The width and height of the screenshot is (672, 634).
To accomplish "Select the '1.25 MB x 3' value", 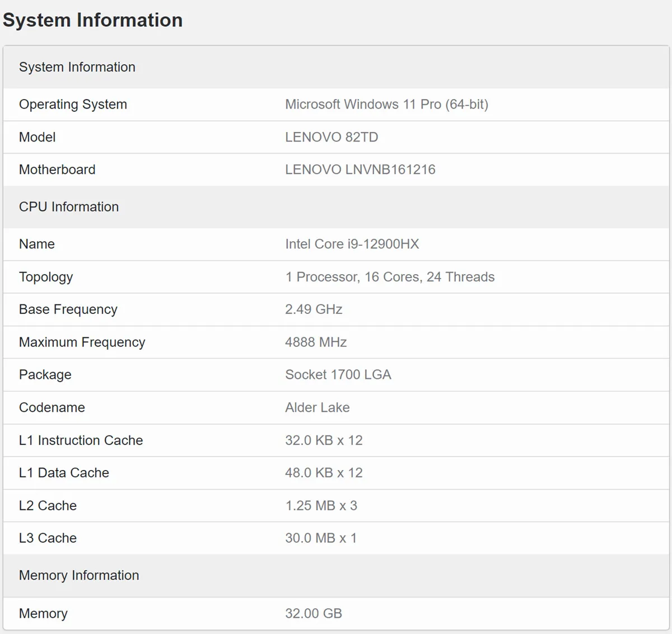I will (321, 506).
